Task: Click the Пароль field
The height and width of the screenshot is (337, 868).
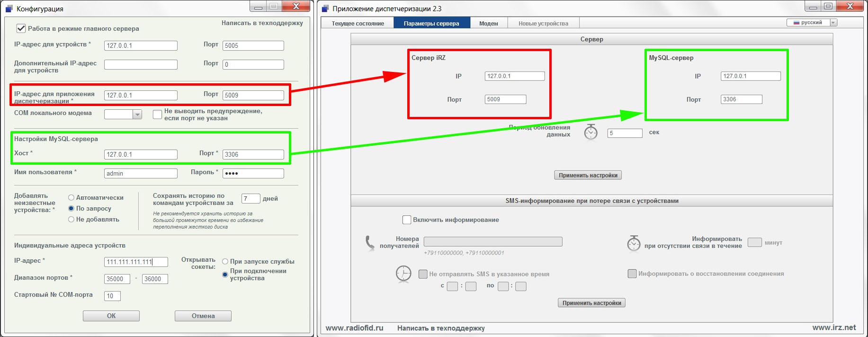Action: click(x=253, y=173)
